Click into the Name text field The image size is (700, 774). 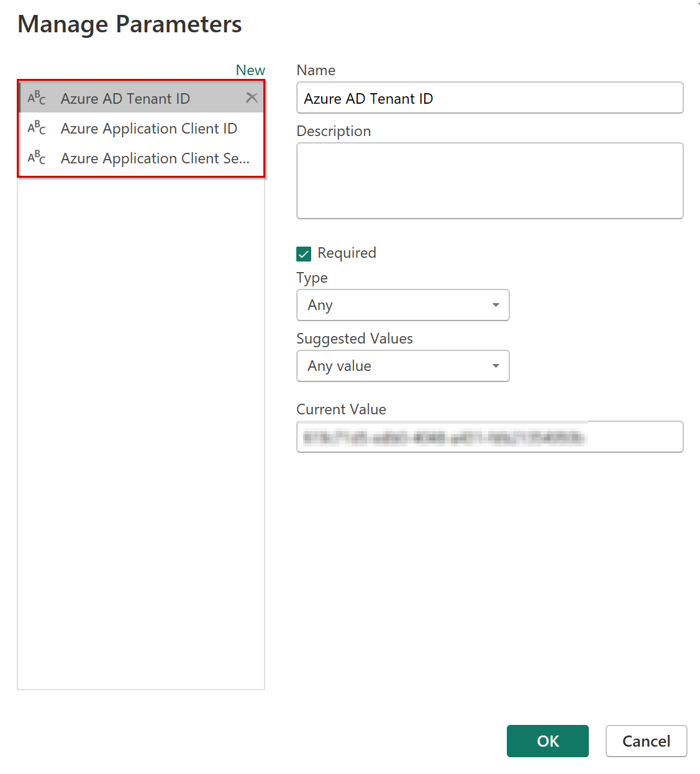[489, 98]
